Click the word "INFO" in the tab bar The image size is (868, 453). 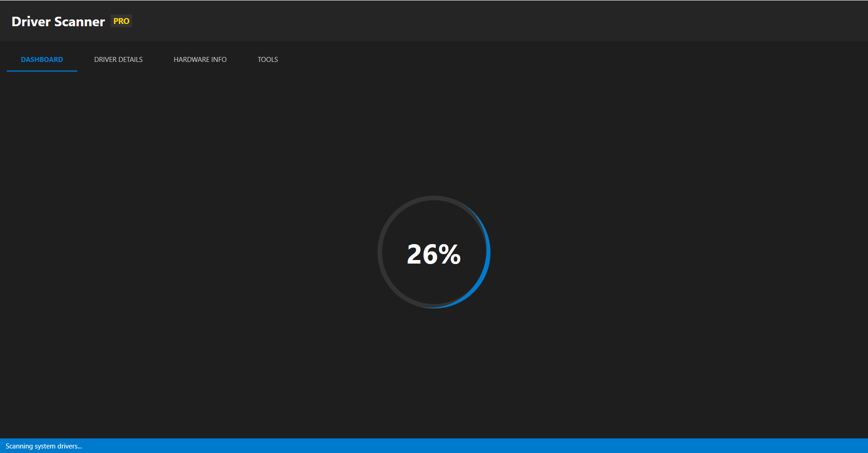[x=219, y=60]
